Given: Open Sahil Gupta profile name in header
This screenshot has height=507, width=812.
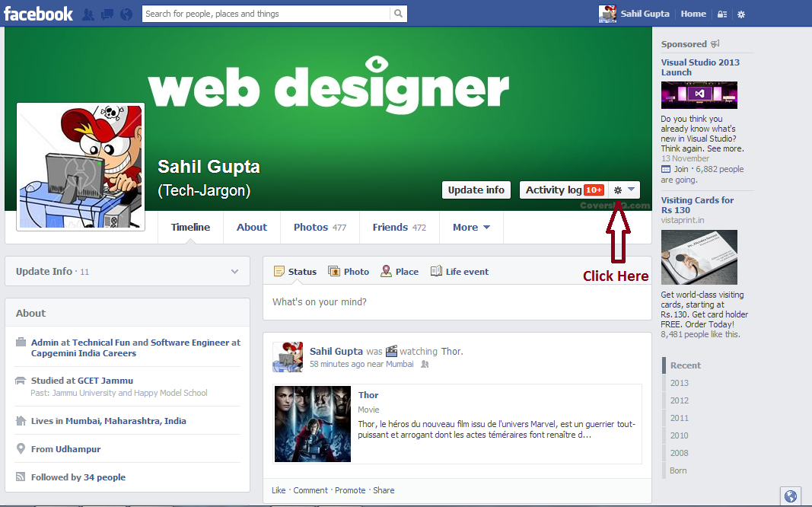Looking at the screenshot, I should [645, 14].
